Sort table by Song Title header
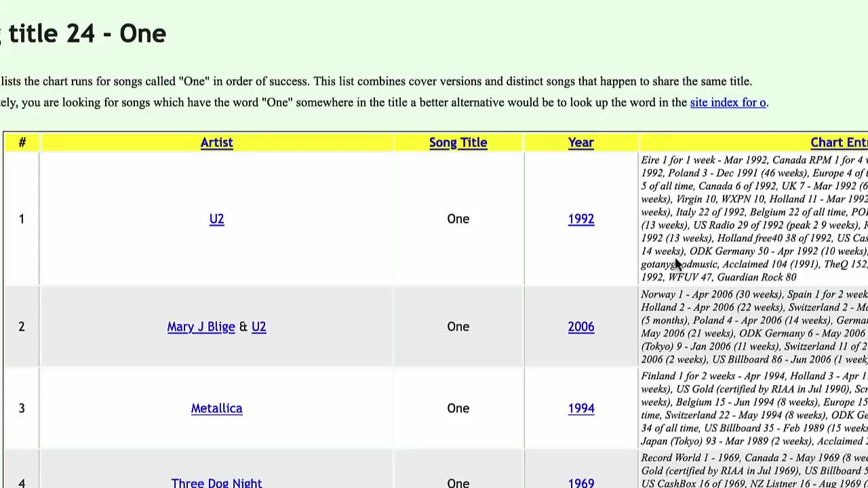This screenshot has height=488, width=868. tap(458, 142)
